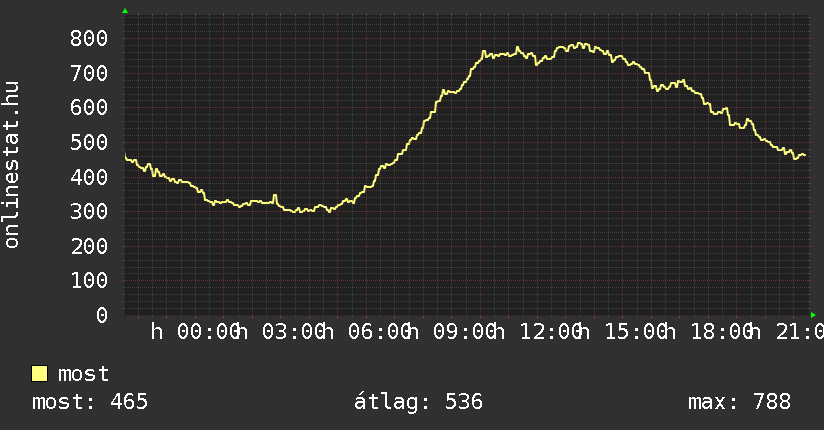Click the '03:00' time axis label
The width and height of the screenshot is (824, 430).
pos(293,332)
